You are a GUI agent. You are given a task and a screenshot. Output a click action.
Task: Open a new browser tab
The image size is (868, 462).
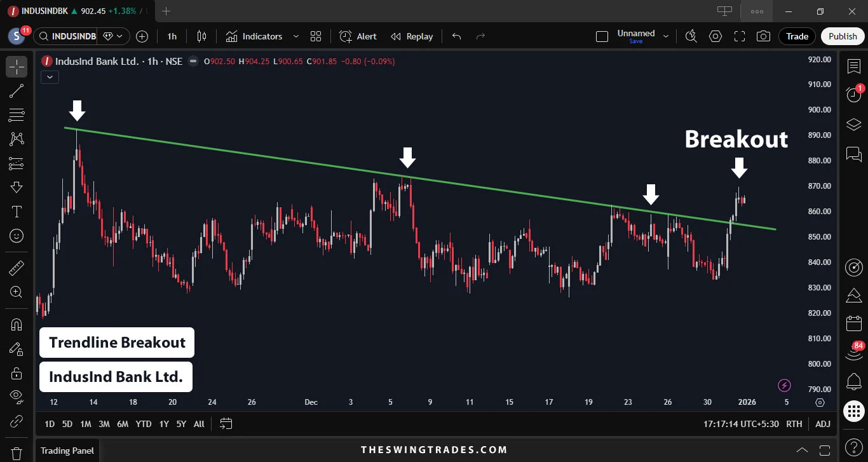coord(166,11)
